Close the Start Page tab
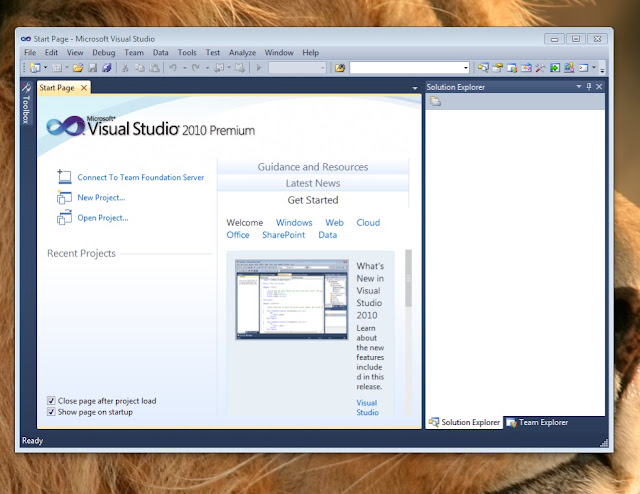Viewport: 640px width, 494px height. [84, 88]
